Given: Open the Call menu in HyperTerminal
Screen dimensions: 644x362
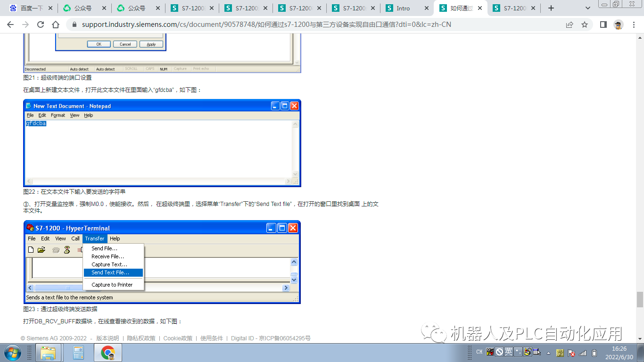Looking at the screenshot, I should 75,239.
